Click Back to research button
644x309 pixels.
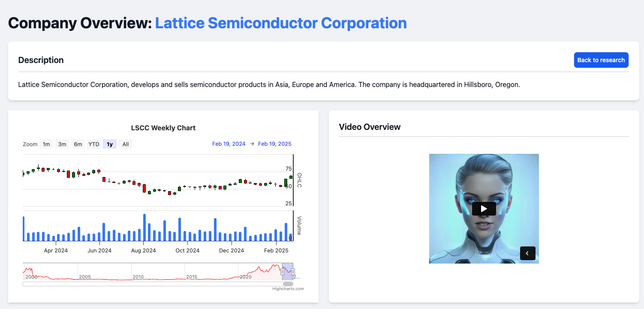click(x=601, y=60)
